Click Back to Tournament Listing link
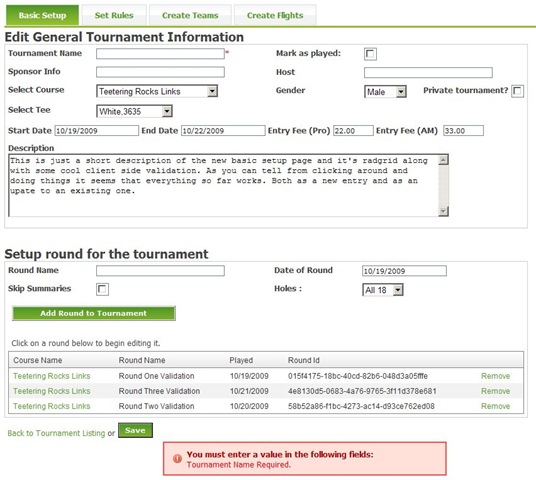Viewport: 536px width, 480px height. [x=56, y=433]
